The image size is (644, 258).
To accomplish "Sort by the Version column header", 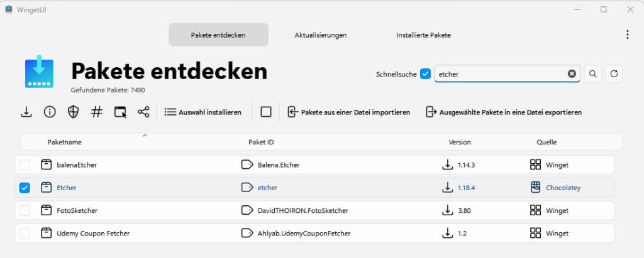I will (460, 142).
